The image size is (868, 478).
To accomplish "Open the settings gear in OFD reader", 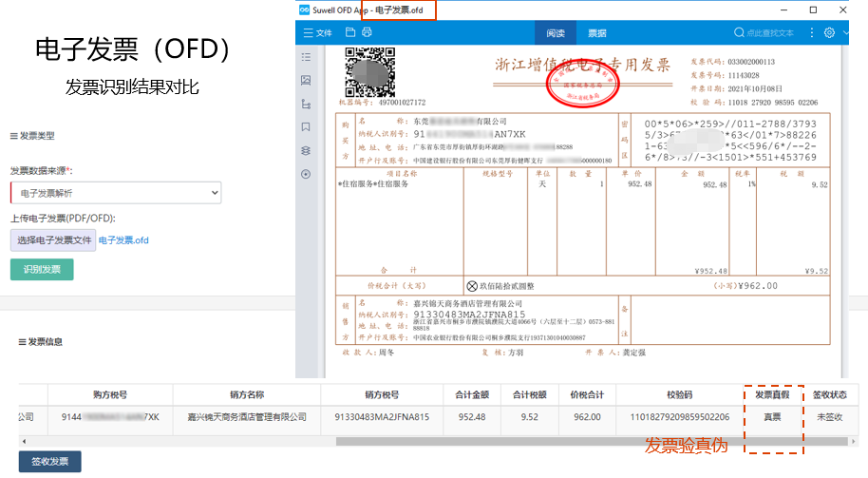I will click(829, 32).
